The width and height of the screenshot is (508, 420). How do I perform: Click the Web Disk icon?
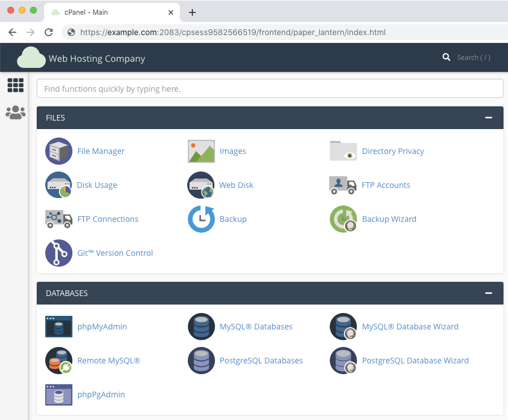pyautogui.click(x=201, y=185)
